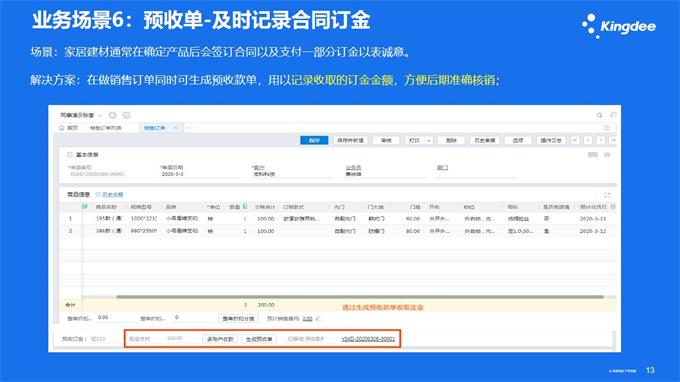Click the 0.00 estimated sales fee link

click(307, 319)
